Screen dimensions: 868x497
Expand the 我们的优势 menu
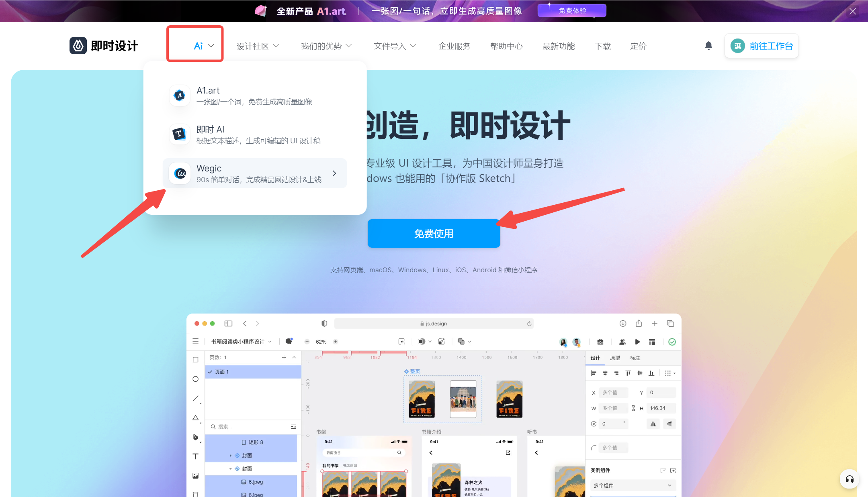tap(326, 46)
